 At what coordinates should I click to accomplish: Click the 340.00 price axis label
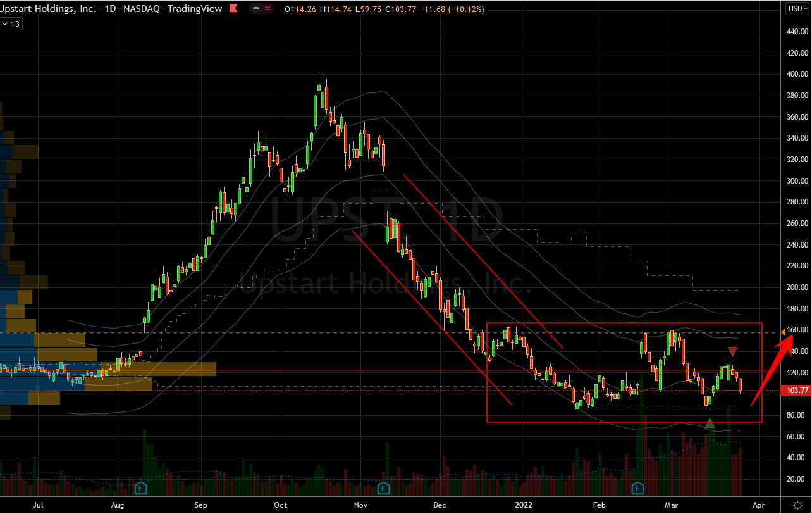coord(796,138)
